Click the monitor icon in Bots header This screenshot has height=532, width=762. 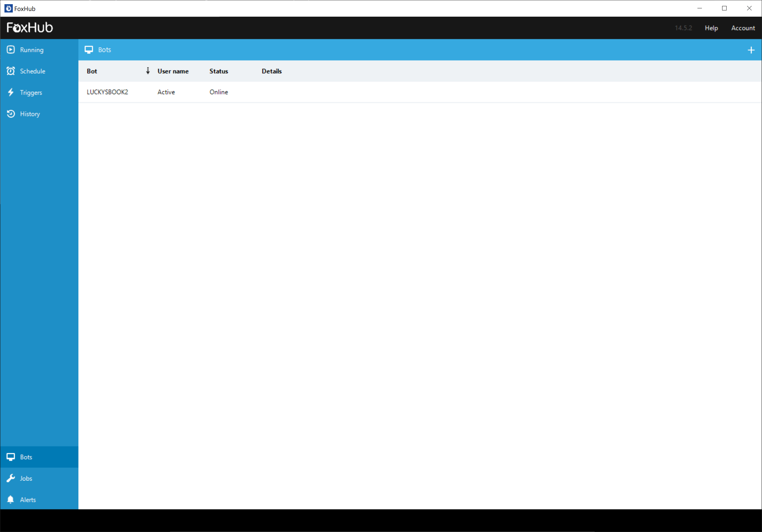(89, 49)
